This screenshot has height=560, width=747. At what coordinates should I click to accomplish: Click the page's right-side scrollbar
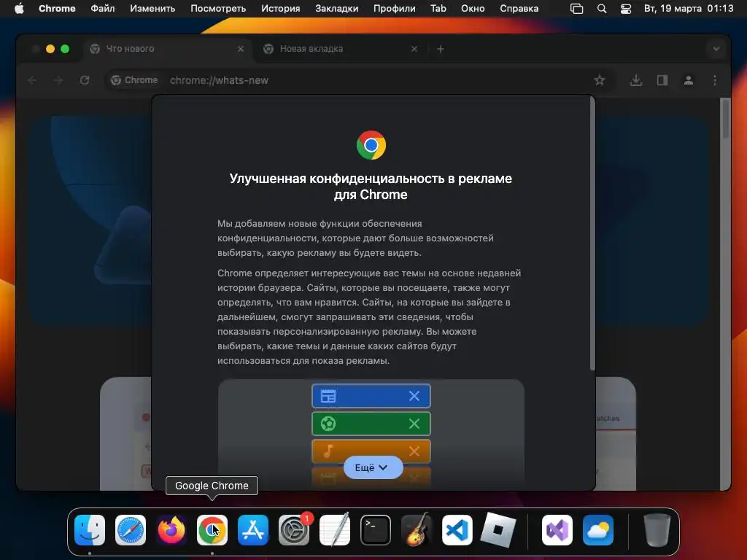coord(726,119)
